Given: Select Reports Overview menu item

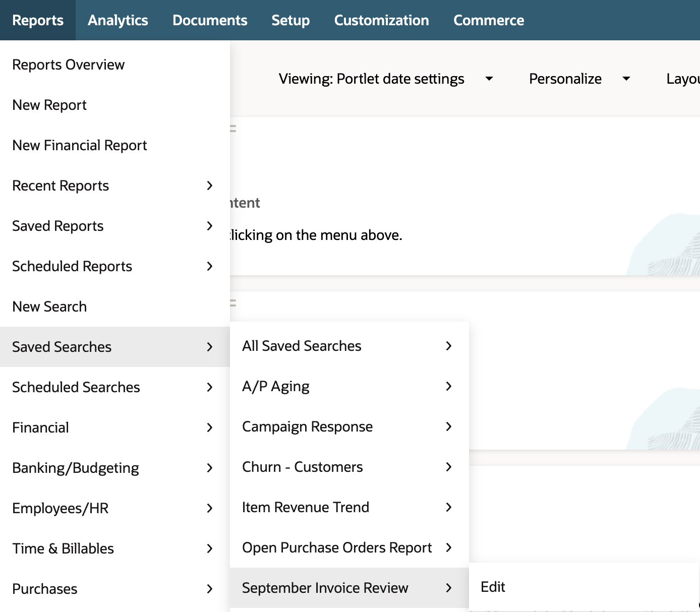Looking at the screenshot, I should coord(115,65).
